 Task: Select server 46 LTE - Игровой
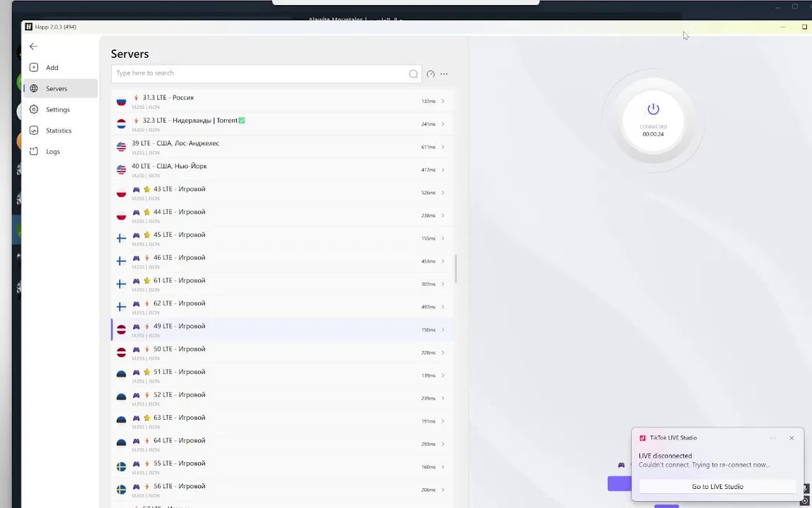282,261
